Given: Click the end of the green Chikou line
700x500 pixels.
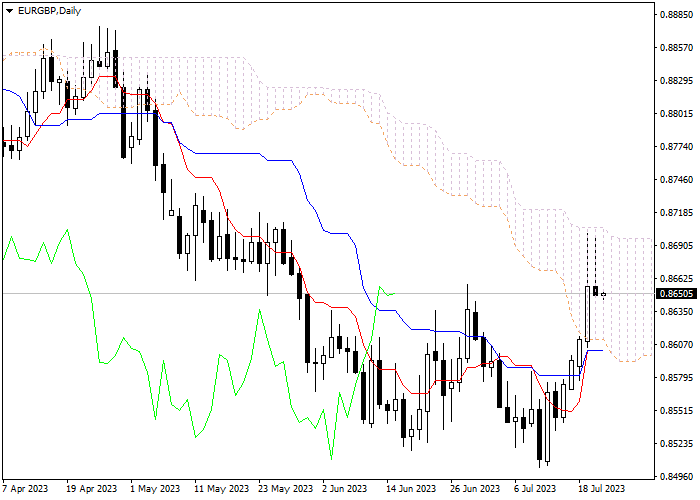Looking at the screenshot, I should (395, 294).
